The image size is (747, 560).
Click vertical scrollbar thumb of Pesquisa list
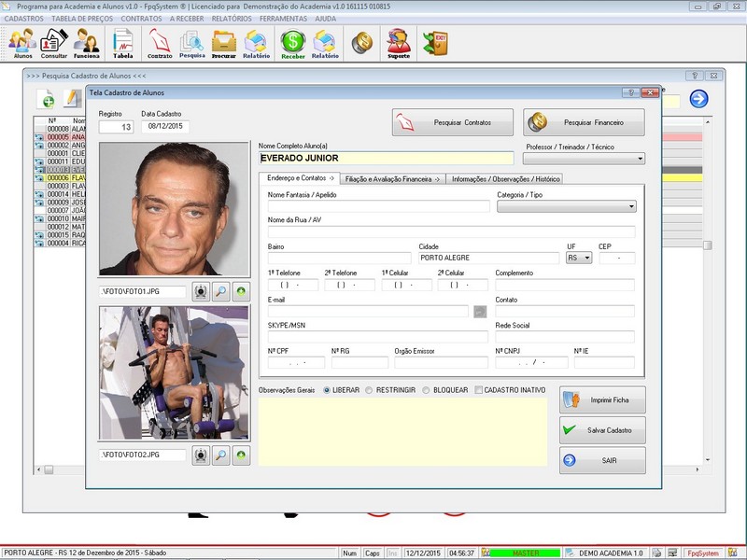point(708,245)
